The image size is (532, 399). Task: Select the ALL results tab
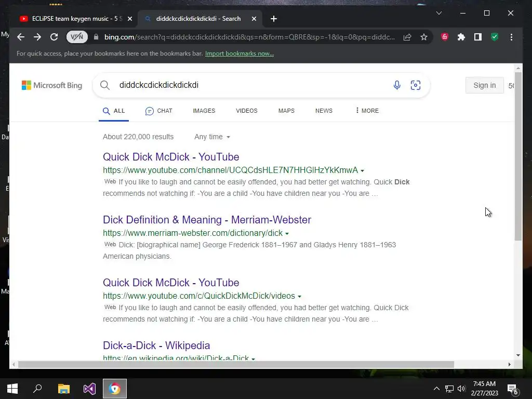click(114, 111)
